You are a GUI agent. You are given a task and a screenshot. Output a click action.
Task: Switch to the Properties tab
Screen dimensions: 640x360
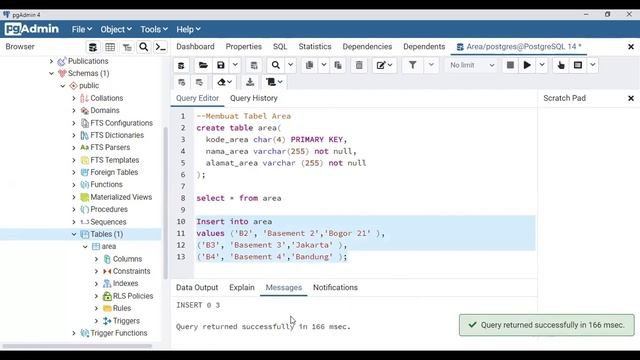tap(244, 47)
